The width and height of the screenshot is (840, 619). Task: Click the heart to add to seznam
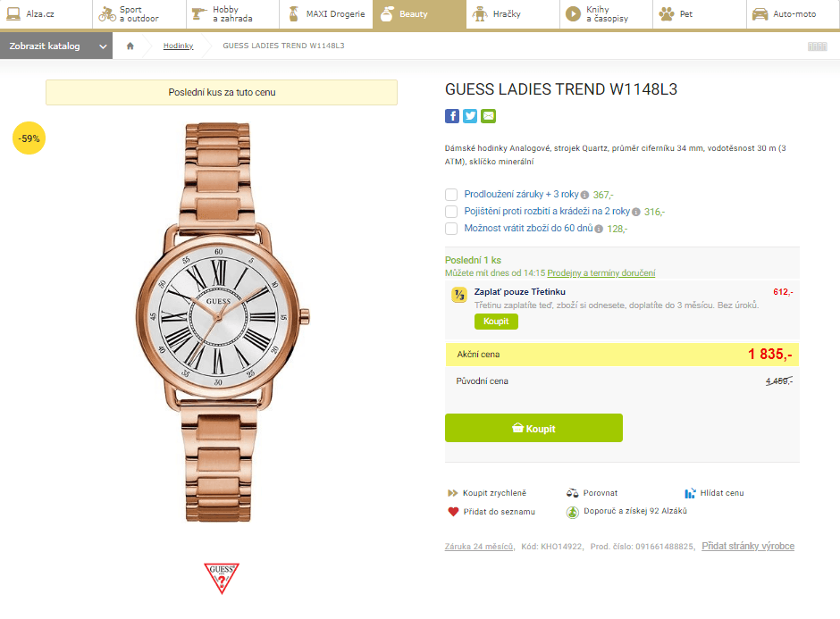(453, 511)
